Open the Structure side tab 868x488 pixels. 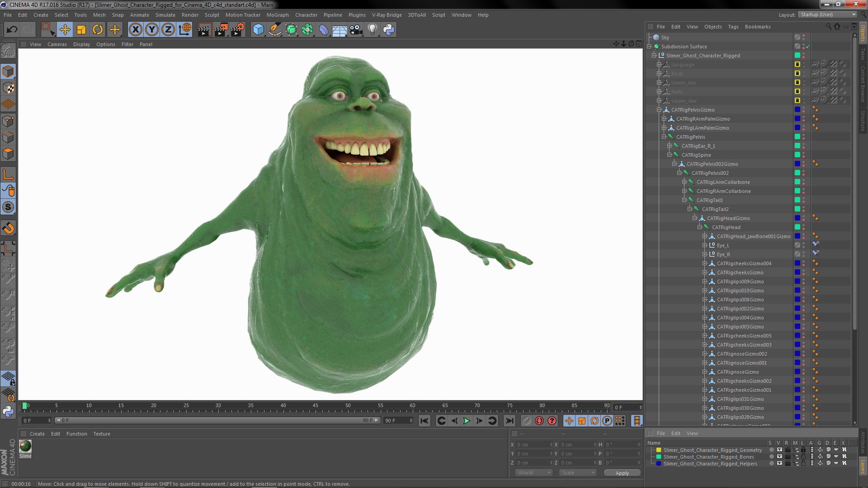click(863, 121)
